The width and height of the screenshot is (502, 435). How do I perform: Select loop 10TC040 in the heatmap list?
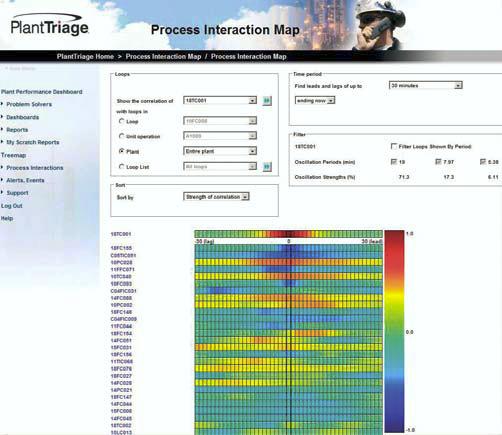121,276
